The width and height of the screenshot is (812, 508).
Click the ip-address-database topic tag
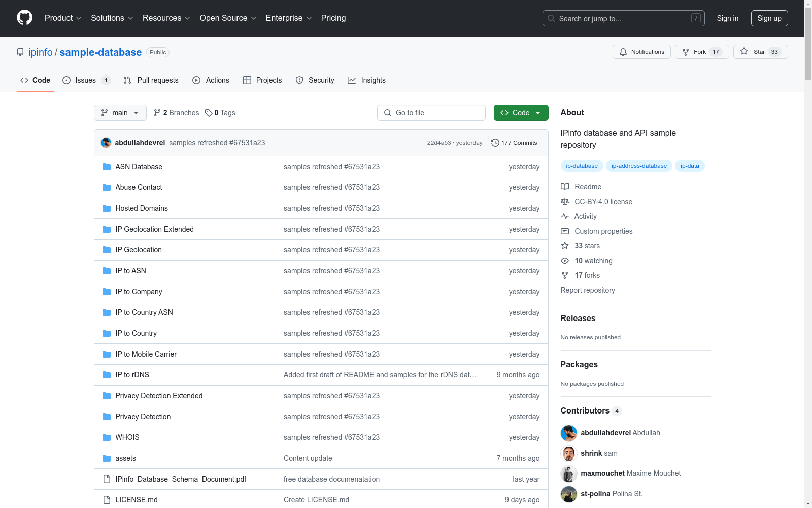coord(639,166)
